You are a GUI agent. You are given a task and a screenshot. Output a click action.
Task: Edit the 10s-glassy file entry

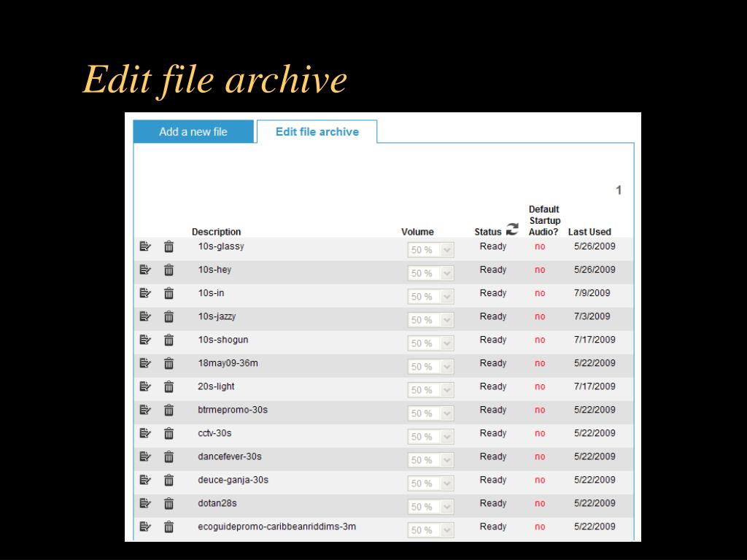point(145,246)
